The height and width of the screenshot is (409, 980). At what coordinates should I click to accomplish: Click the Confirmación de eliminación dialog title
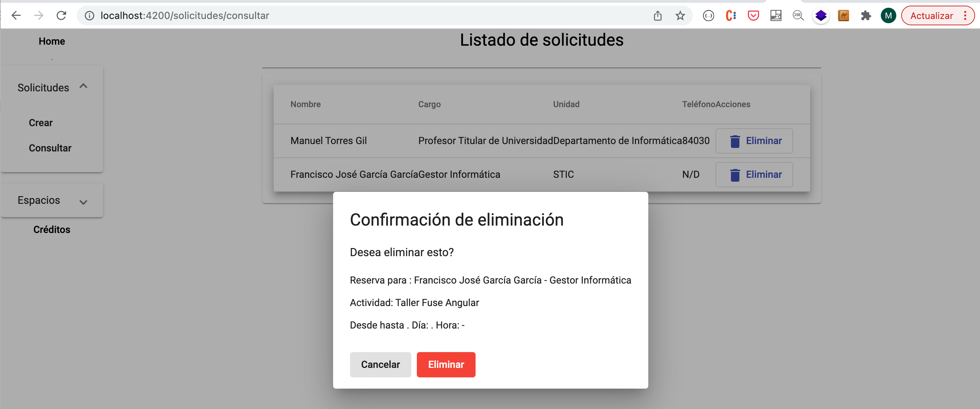[x=457, y=220]
